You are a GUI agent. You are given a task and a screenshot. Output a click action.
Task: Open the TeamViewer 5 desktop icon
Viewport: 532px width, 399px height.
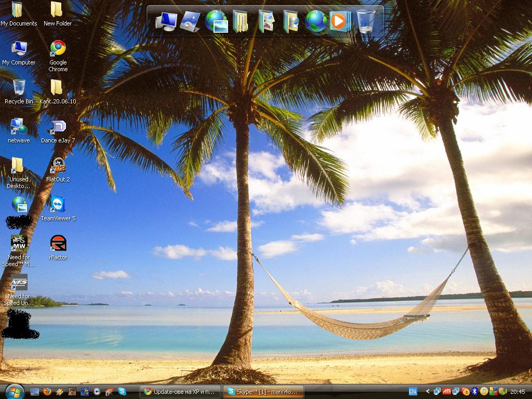[x=58, y=204]
